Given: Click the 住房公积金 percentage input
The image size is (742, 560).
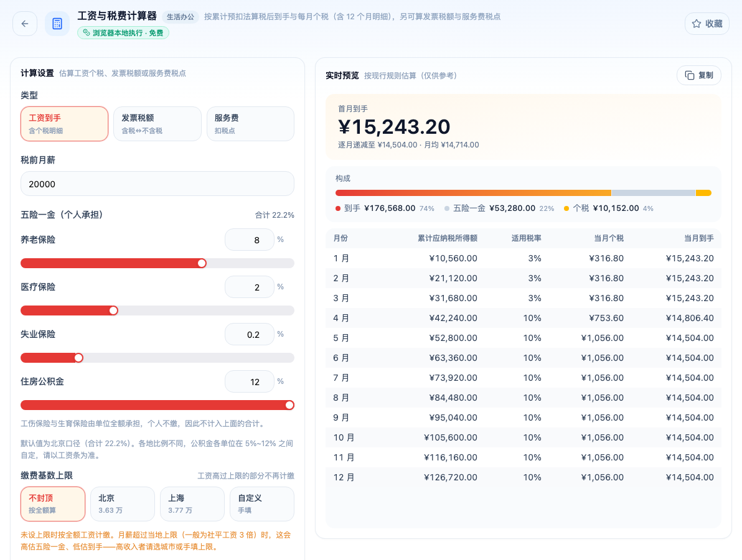Looking at the screenshot, I should (250, 381).
